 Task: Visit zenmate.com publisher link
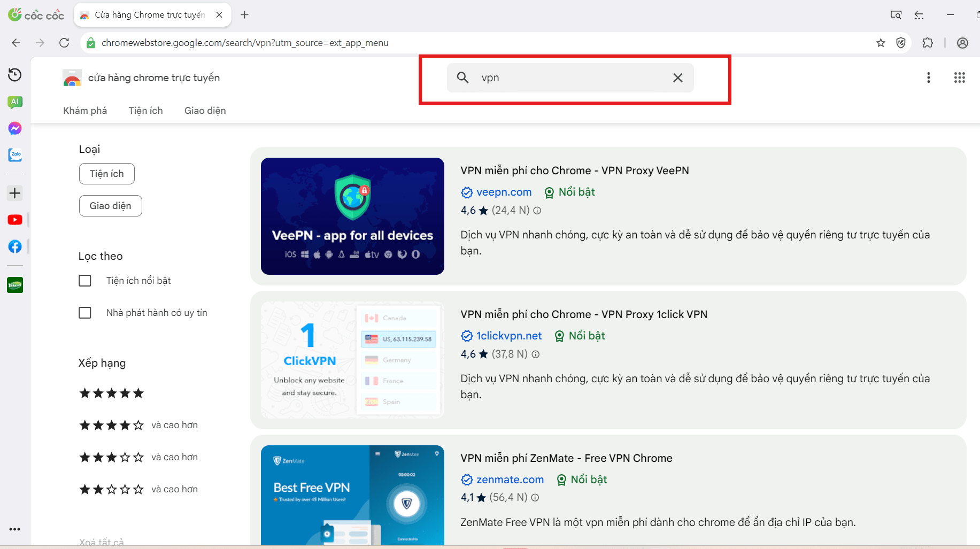(510, 480)
